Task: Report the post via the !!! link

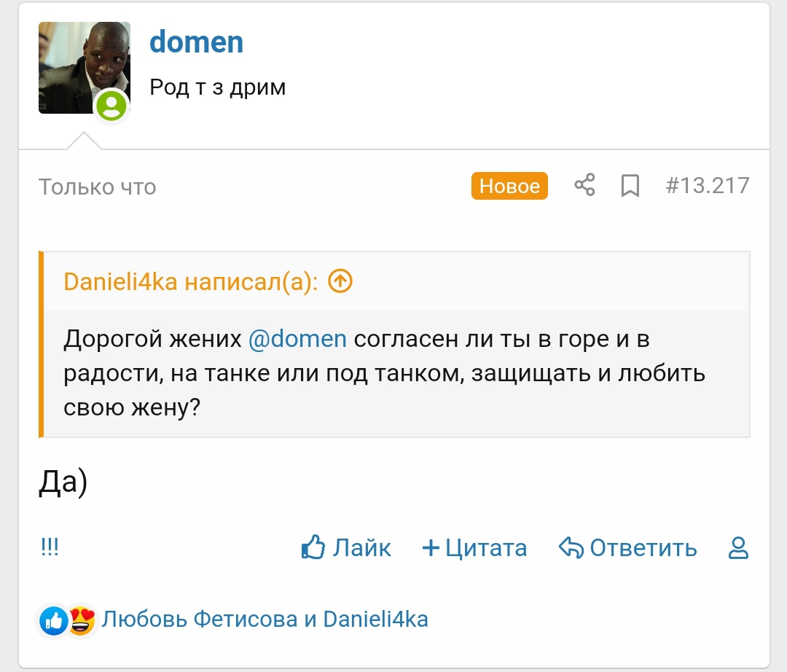Action: pyautogui.click(x=50, y=547)
